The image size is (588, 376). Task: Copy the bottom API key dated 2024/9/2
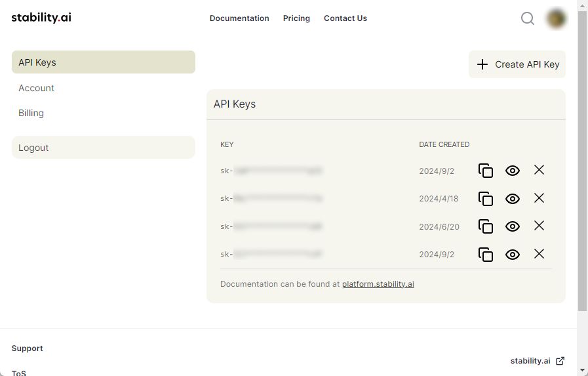click(486, 255)
